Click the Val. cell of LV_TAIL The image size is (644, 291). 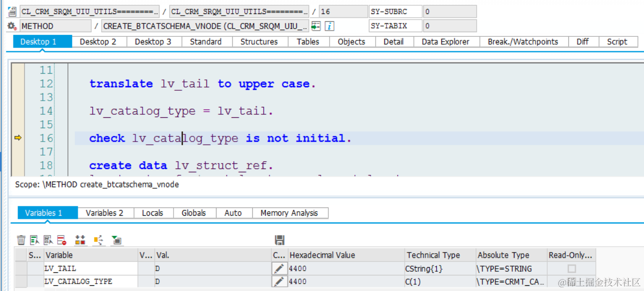point(212,269)
